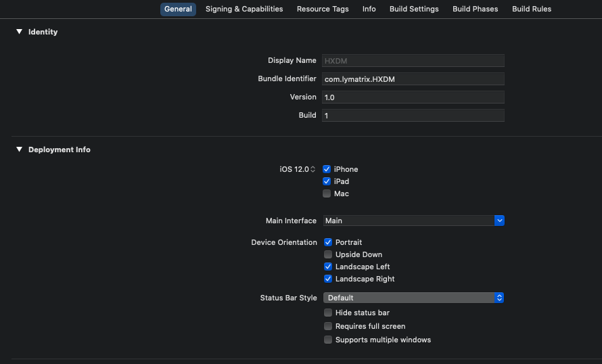Click the Version label

tap(303, 97)
